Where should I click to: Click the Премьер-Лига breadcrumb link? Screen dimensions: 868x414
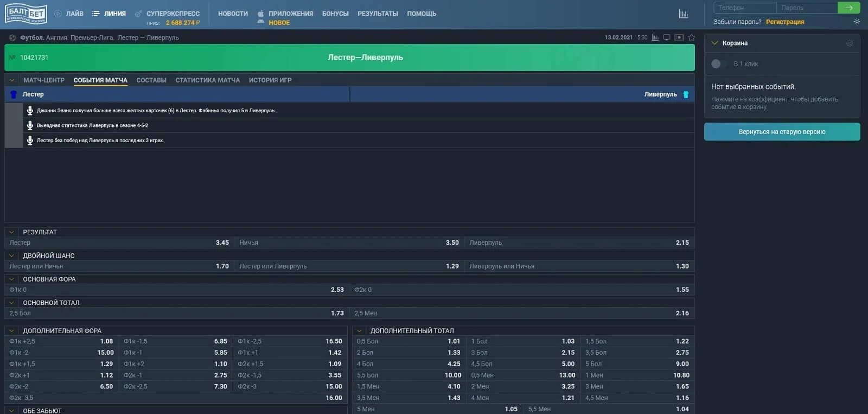(92, 37)
